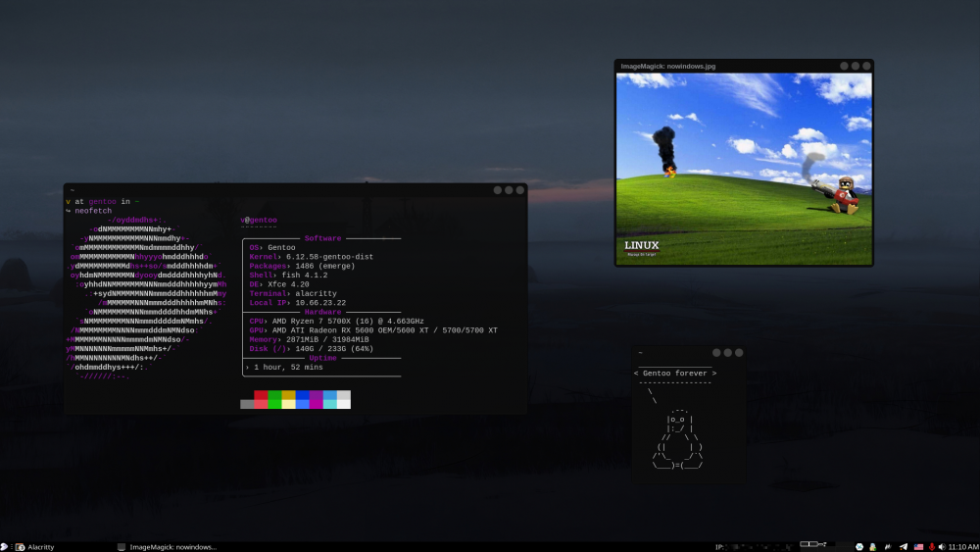Viewport: 980px width, 552px height.
Task: Select the ImageMagick: nowindows taskbar button
Action: [167, 546]
